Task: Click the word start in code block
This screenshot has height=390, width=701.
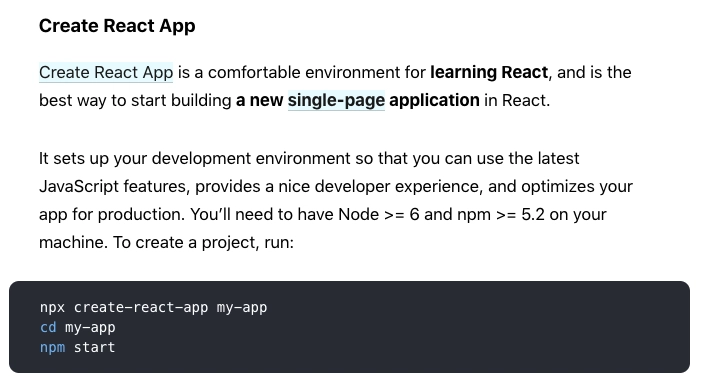Action: (94, 348)
